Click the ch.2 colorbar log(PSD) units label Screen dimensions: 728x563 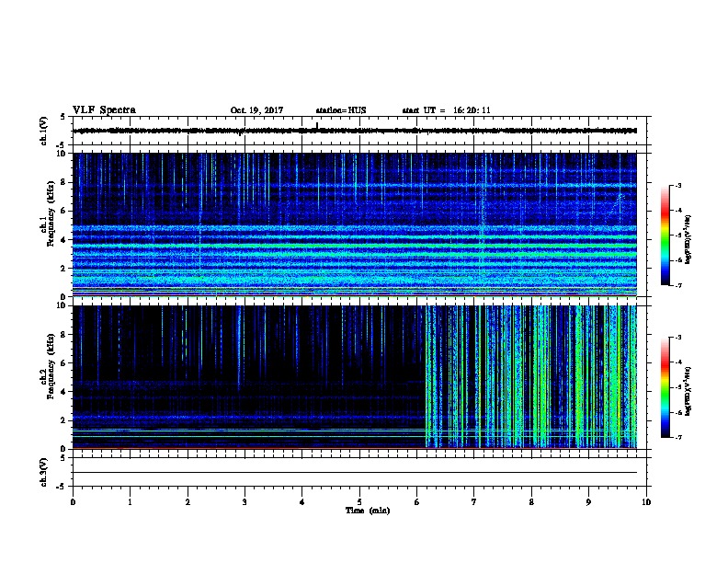coord(688,391)
